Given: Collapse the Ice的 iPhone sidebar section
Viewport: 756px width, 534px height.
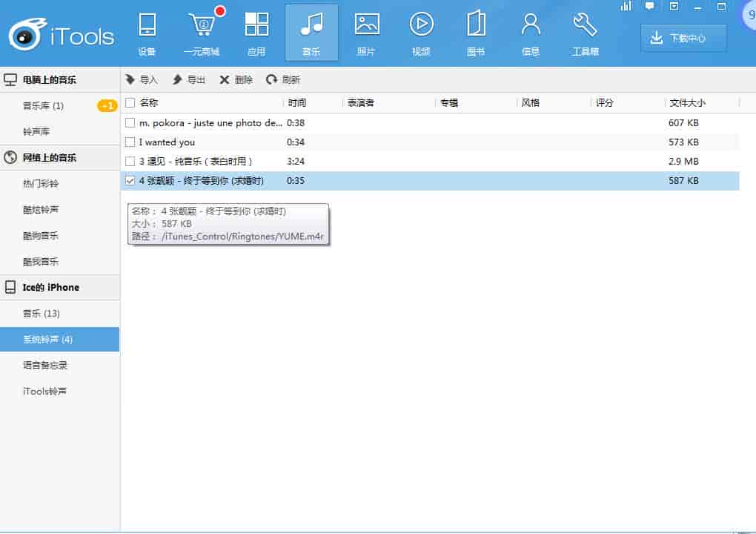Looking at the screenshot, I should coord(60,288).
